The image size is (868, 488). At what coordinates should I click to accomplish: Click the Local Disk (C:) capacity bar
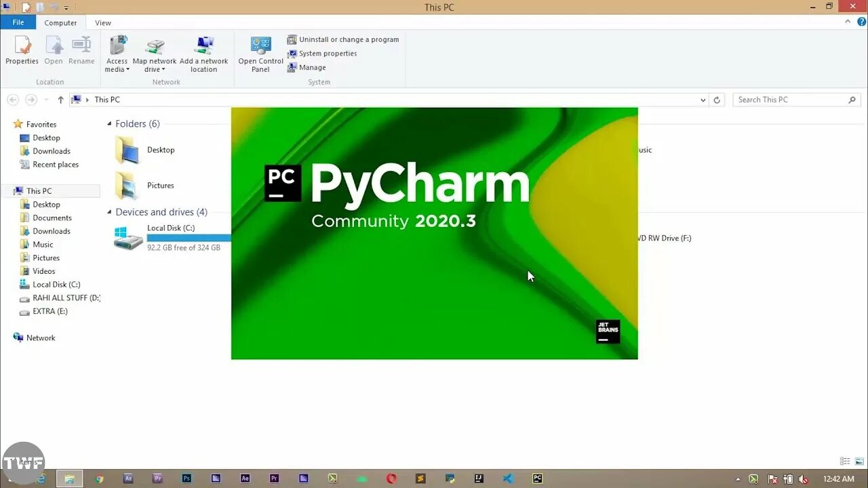click(189, 238)
